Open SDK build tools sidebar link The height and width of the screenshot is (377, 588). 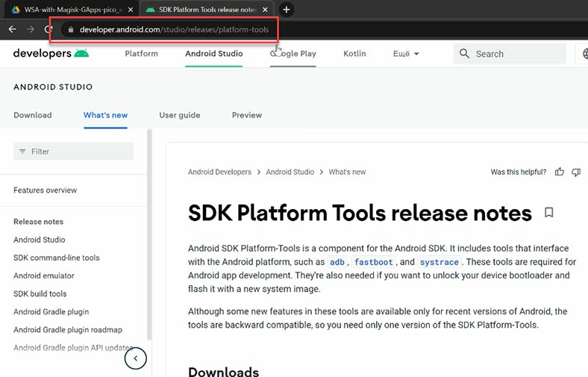pos(40,293)
